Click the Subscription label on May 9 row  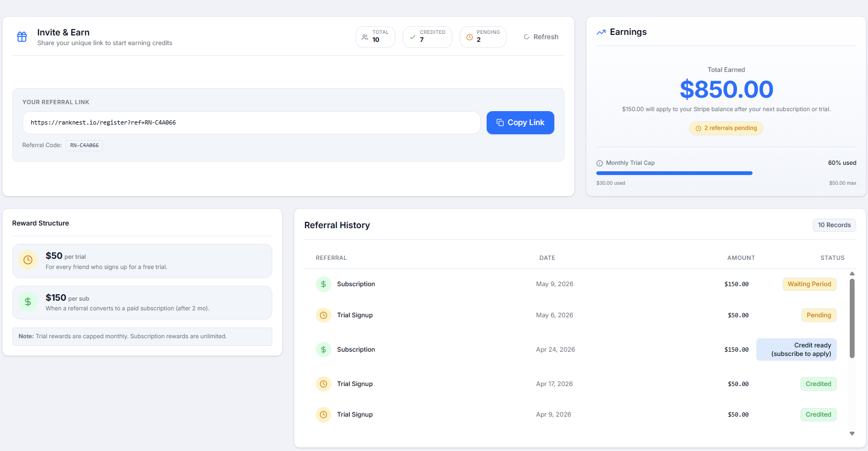(x=356, y=284)
